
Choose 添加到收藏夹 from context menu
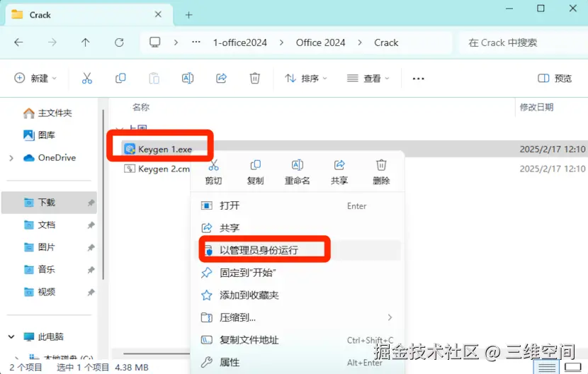point(298,295)
